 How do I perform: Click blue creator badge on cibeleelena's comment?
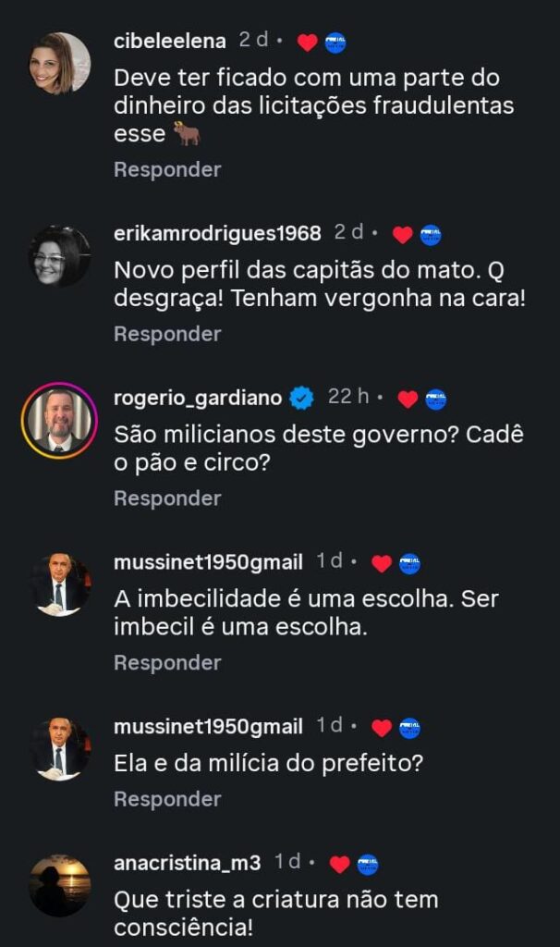click(335, 42)
